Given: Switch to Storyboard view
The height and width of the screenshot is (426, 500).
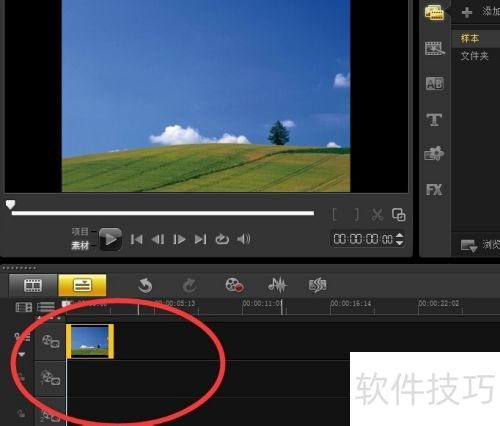Looking at the screenshot, I should (x=33, y=285).
